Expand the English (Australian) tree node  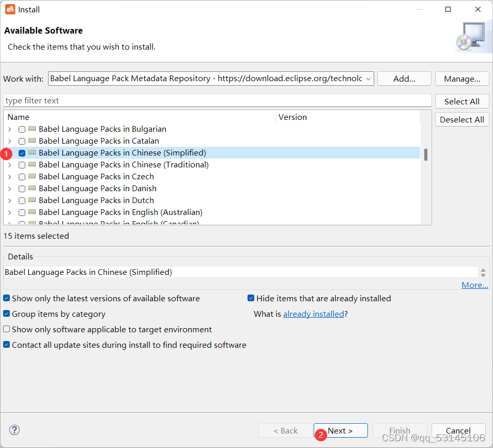pos(10,213)
